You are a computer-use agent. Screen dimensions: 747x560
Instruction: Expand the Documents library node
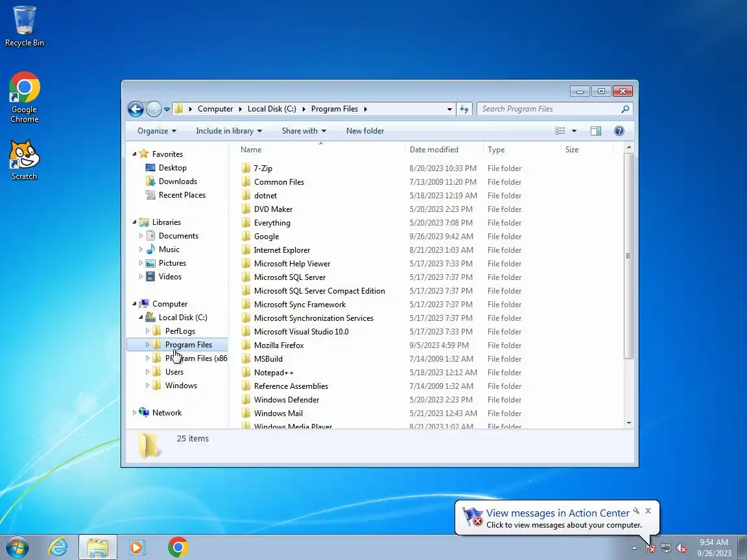(x=141, y=236)
